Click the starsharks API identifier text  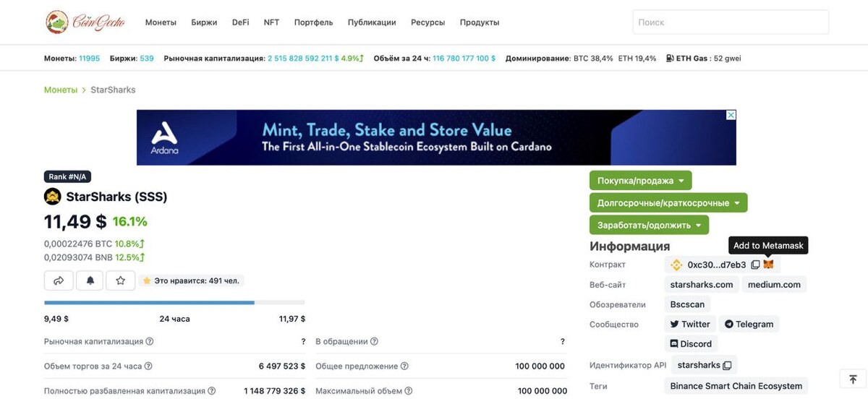(x=699, y=365)
